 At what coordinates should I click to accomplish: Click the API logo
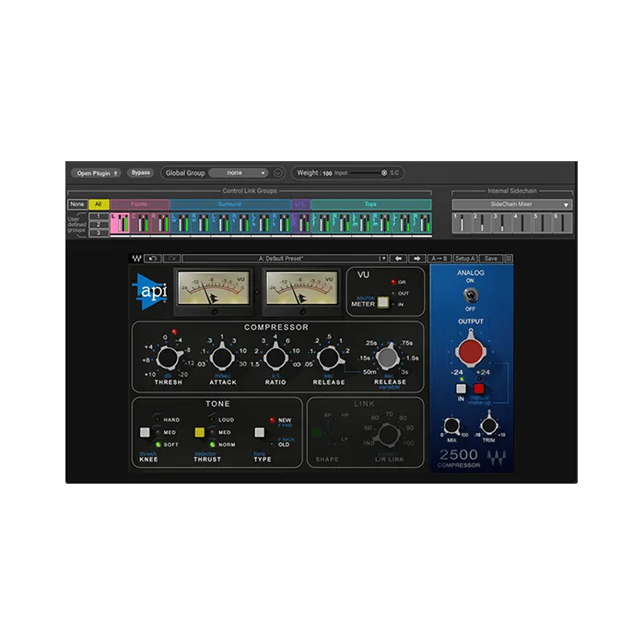pos(150,291)
